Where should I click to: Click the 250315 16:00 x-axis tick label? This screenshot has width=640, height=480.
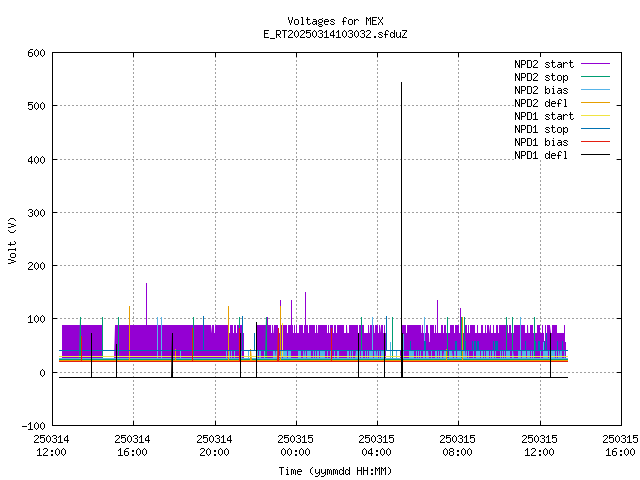620,446
